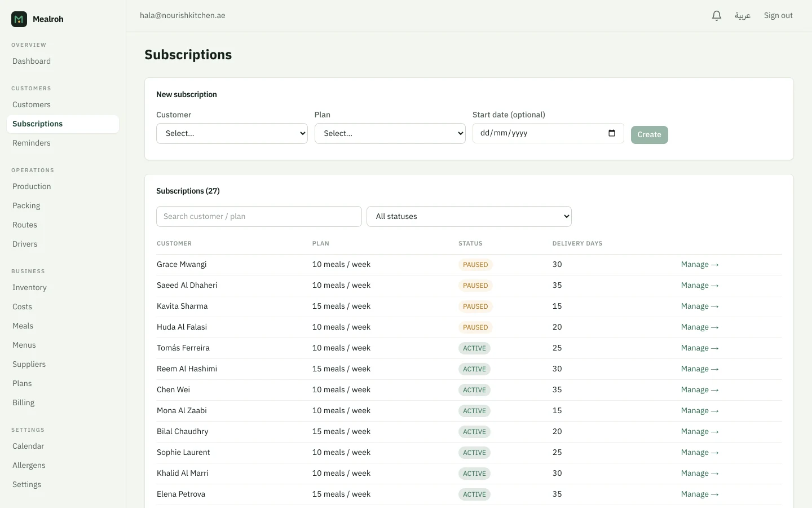
Task: Open Manage for Chen Wei
Action: coord(700,390)
